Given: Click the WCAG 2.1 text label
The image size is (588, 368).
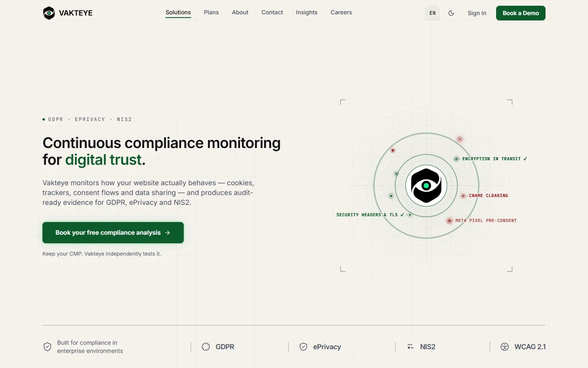Looking at the screenshot, I should click(530, 347).
